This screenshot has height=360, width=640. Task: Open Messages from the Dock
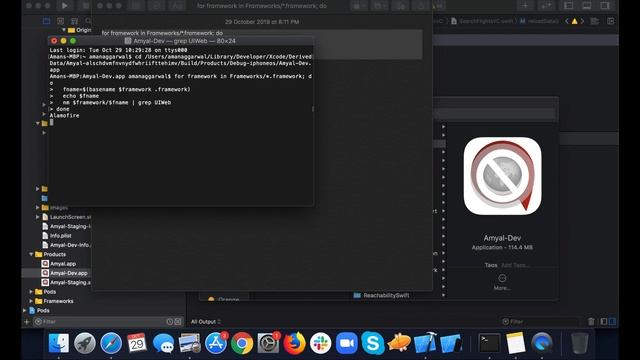point(163,343)
